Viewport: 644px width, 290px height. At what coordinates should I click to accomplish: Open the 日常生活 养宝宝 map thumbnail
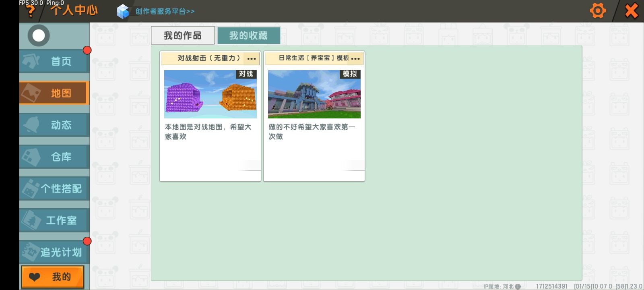[314, 94]
